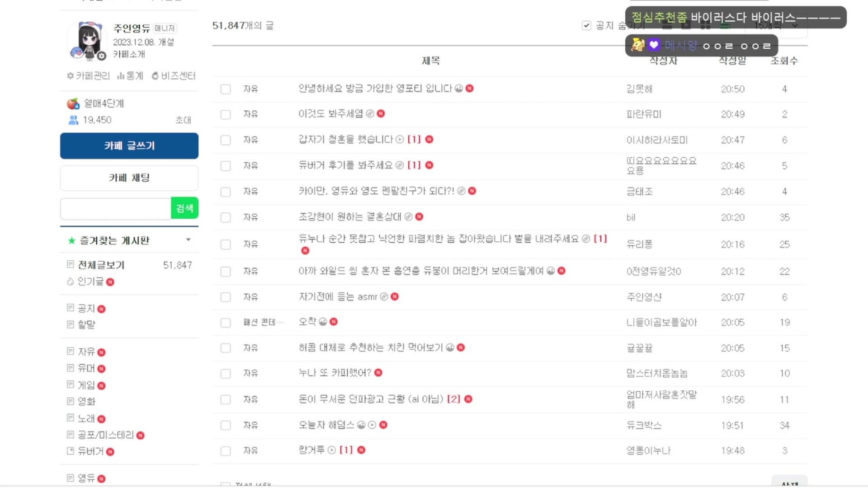This screenshot has width=868, height=488.
Task: Click the attachment icon on 조강현이 원하는 결혼상대
Action: [x=408, y=216]
